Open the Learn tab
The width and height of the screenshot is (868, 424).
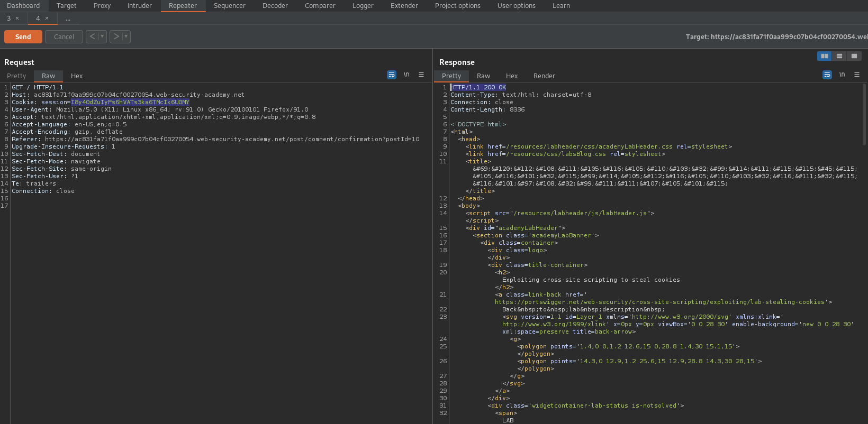[561, 6]
